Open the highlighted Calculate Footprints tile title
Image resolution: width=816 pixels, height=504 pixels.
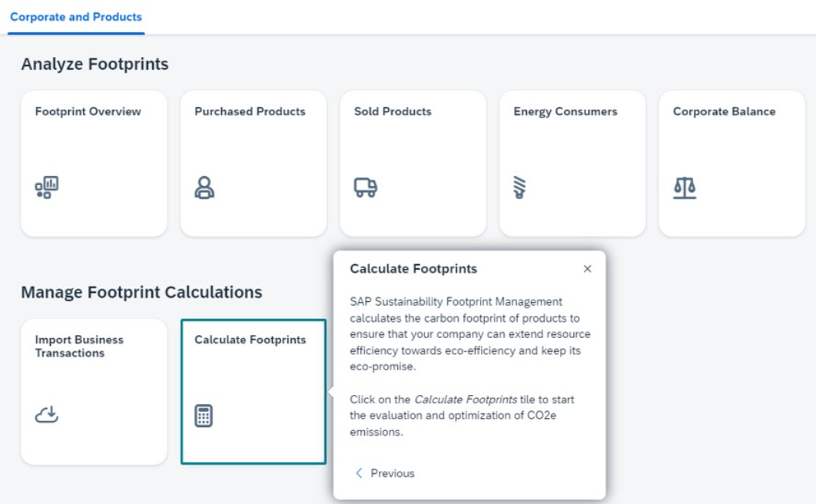250,340
